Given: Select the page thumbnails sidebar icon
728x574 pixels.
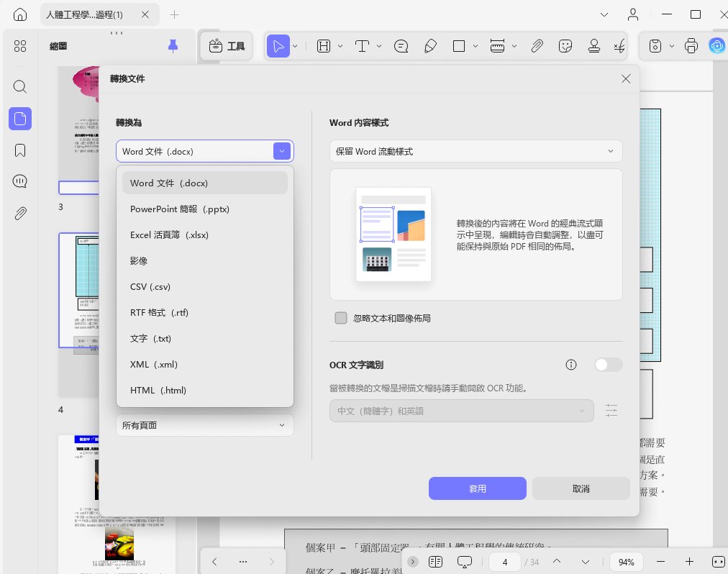Looking at the screenshot, I should tap(20, 119).
